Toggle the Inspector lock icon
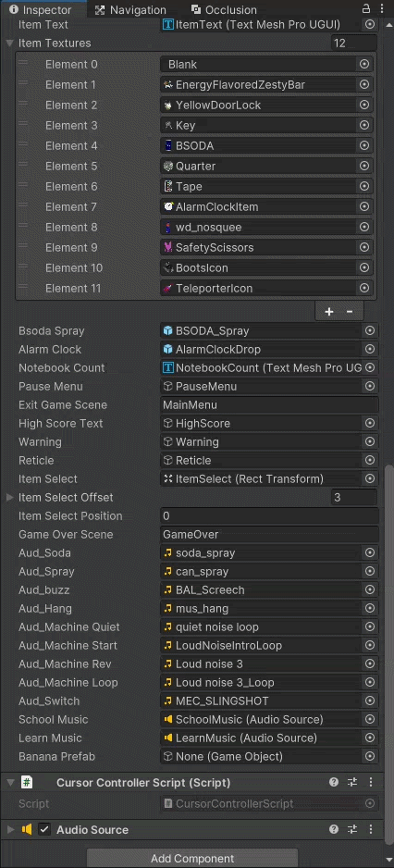The height and width of the screenshot is (868, 394). click(x=365, y=9)
